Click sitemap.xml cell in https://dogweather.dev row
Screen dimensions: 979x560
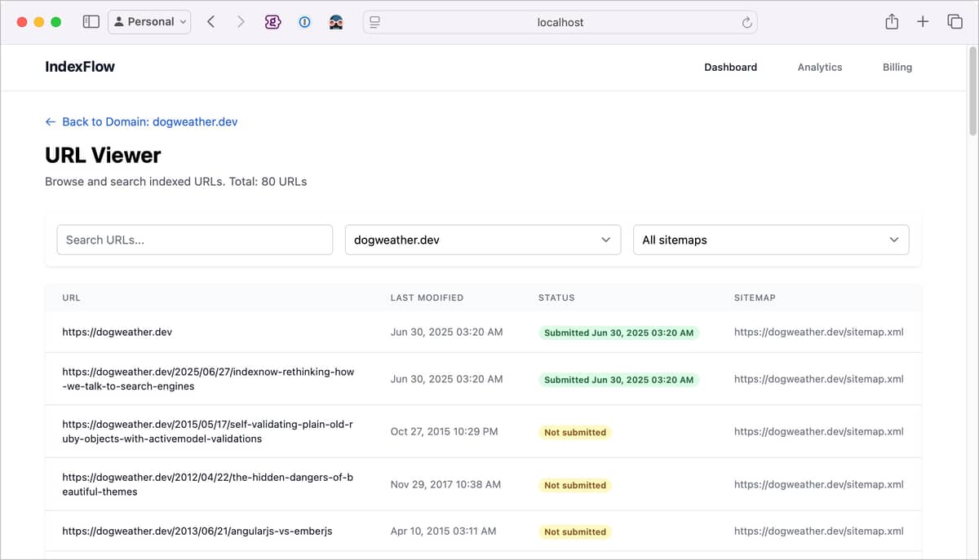pos(819,332)
